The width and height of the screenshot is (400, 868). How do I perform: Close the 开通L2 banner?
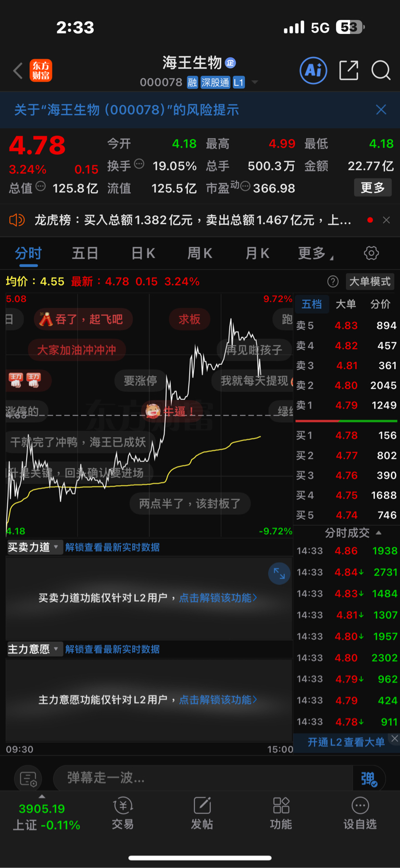395,739
